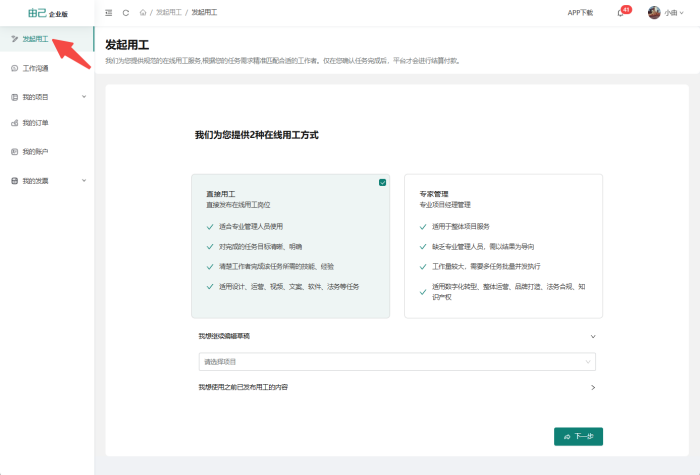Go to the home icon in breadcrumb
This screenshot has width=700, height=475.
143,12
